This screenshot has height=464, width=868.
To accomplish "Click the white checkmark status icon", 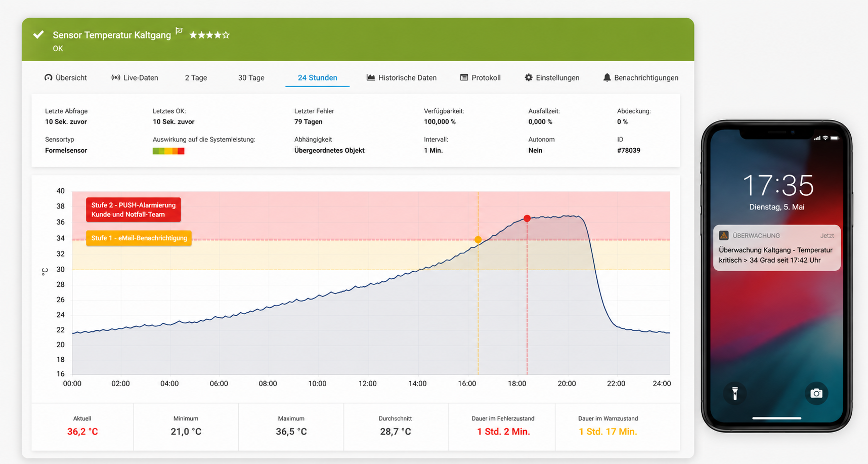I will 38,34.
